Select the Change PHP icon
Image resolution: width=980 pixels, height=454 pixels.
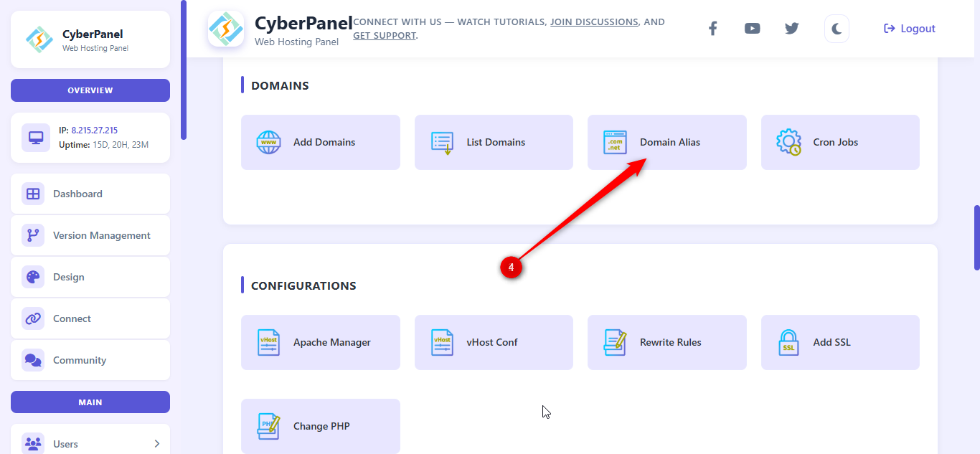pos(269,426)
